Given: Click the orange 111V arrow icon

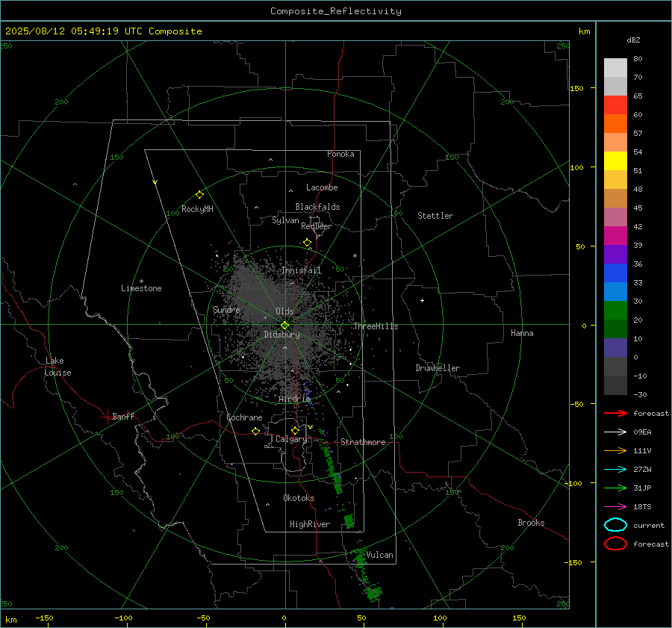Looking at the screenshot, I should pos(615,450).
